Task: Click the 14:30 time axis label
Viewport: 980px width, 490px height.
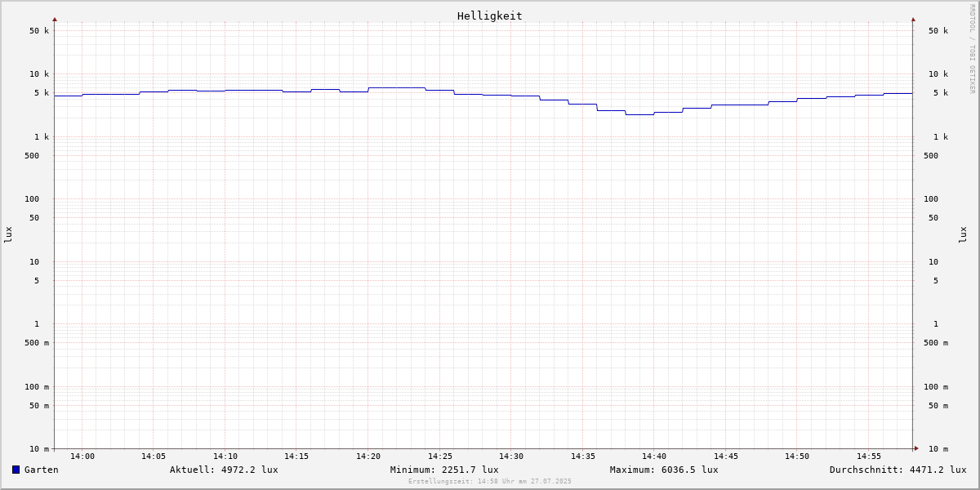Action: click(511, 457)
